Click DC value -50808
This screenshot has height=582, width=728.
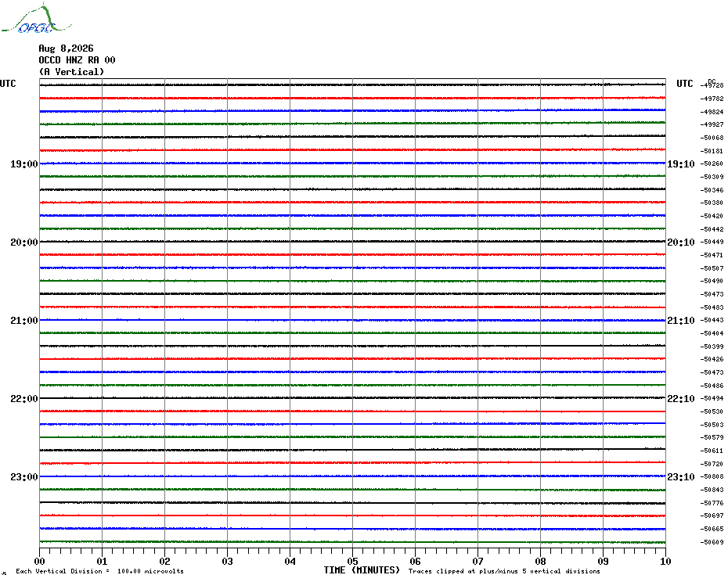pyautogui.click(x=712, y=476)
